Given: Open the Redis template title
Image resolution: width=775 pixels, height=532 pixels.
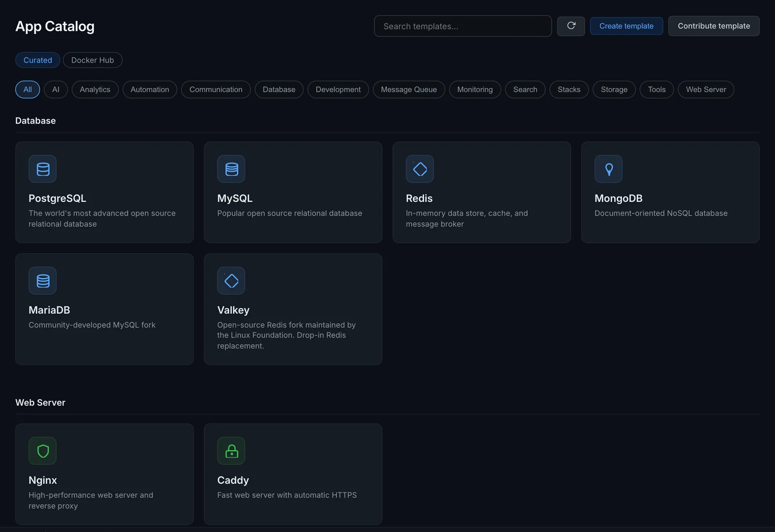Looking at the screenshot, I should point(419,198).
